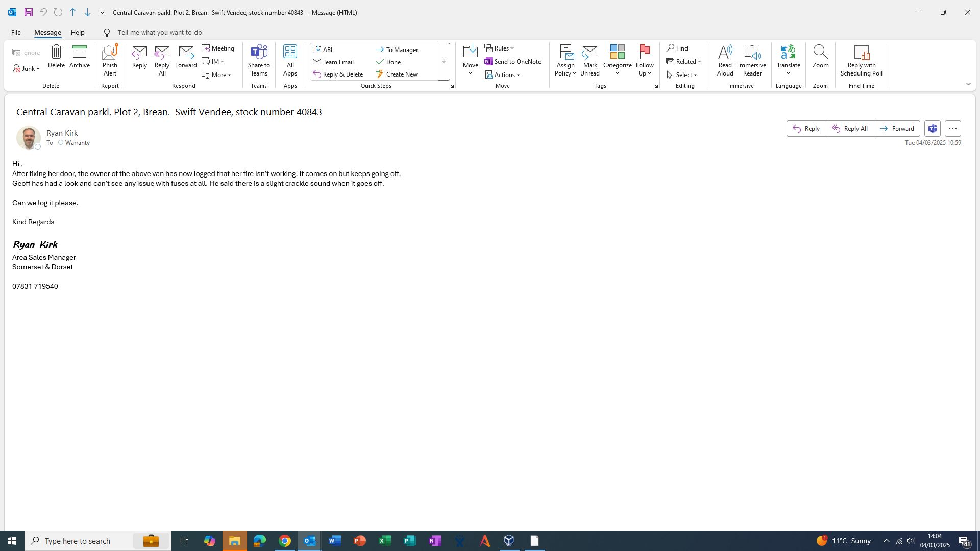Click Read Aloud icon
Image resolution: width=980 pixels, height=551 pixels.
tap(725, 53)
